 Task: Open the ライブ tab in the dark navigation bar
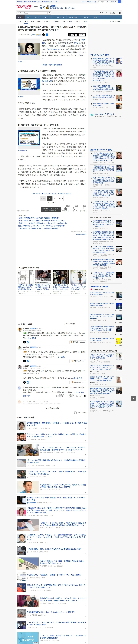[x=37, y=17]
